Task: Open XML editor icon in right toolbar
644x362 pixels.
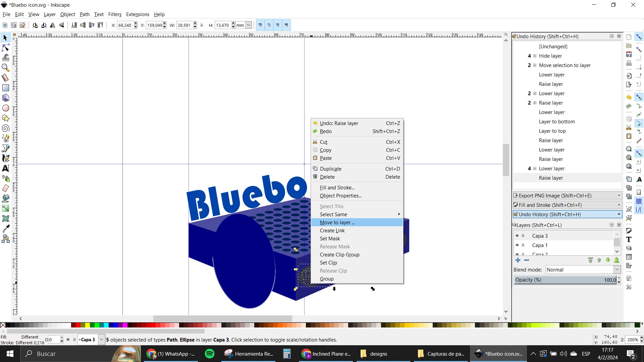Action: pos(629,257)
